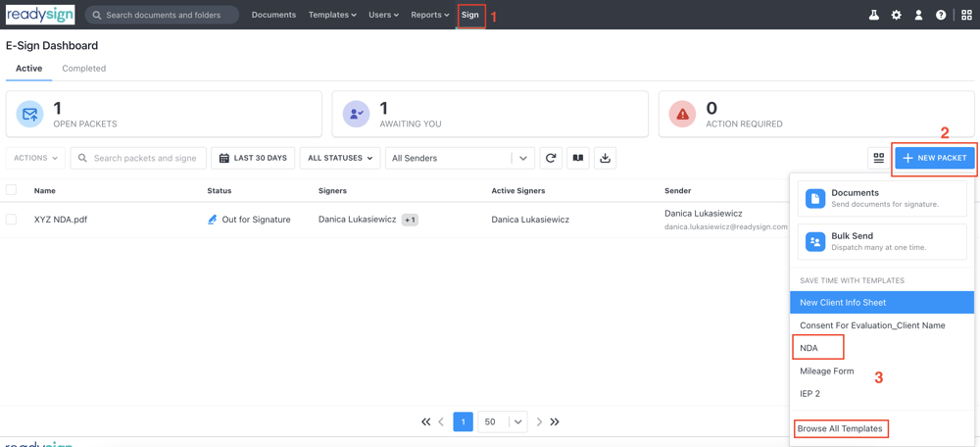
Task: Click the sender email danica.lukasiewicz@readysign.com
Action: click(x=726, y=227)
